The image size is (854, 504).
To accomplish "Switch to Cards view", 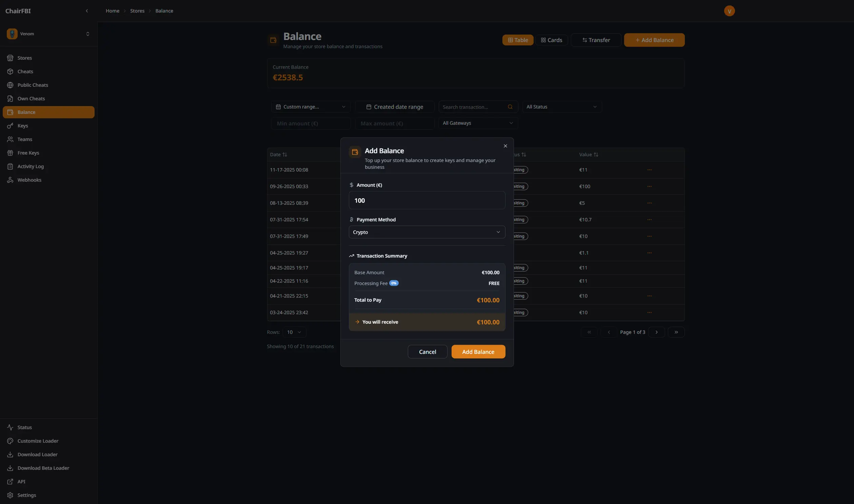I will (551, 40).
